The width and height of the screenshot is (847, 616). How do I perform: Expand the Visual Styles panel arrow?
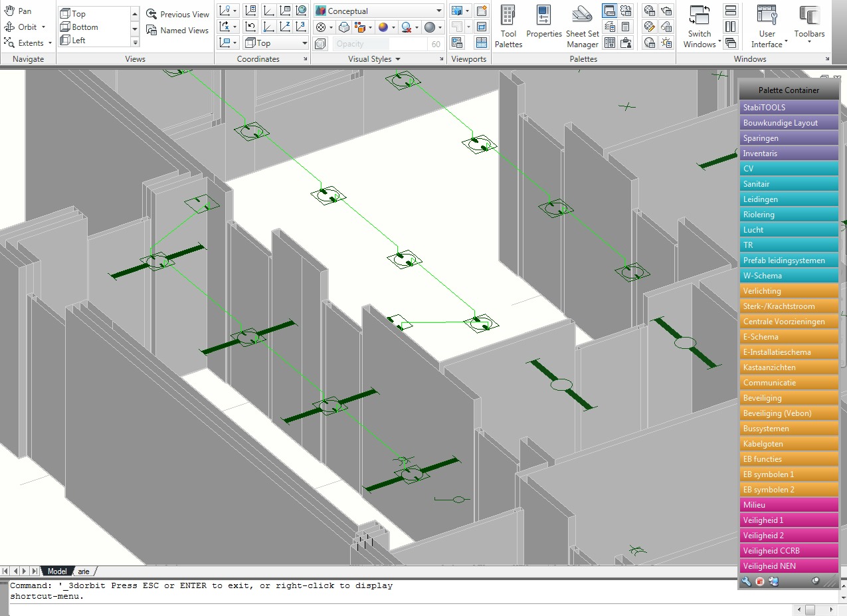(x=398, y=59)
